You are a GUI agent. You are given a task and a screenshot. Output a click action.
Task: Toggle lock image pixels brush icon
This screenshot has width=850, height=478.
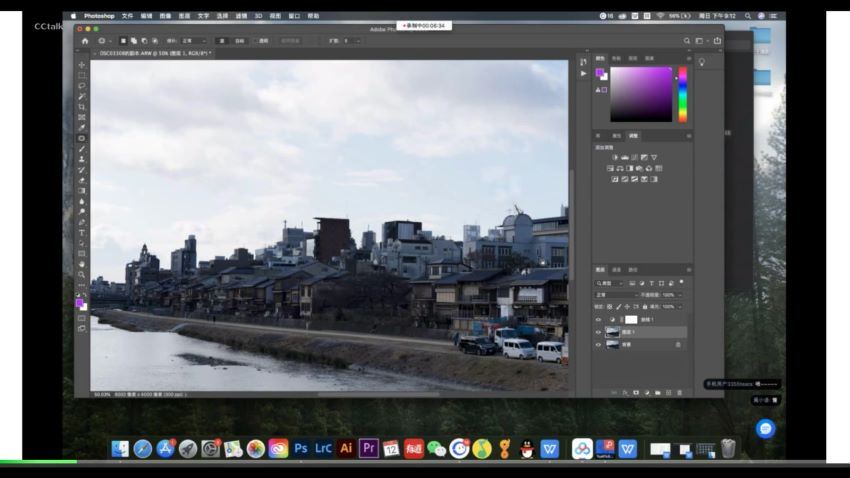[618, 307]
